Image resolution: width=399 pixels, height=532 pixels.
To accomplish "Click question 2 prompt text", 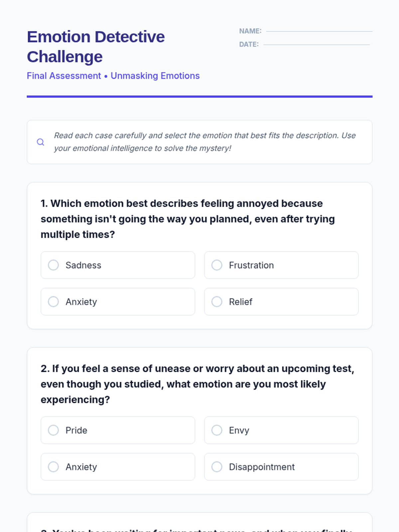I will pyautogui.click(x=198, y=384).
